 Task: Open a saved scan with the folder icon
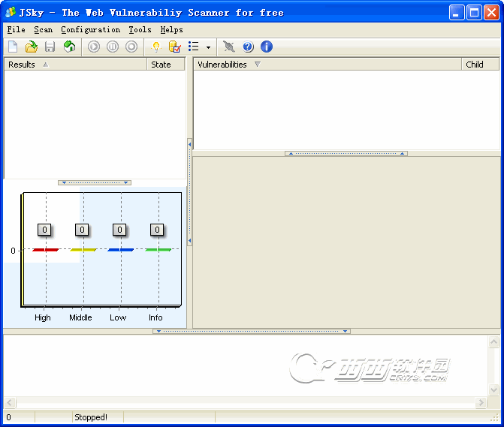pyautogui.click(x=32, y=47)
